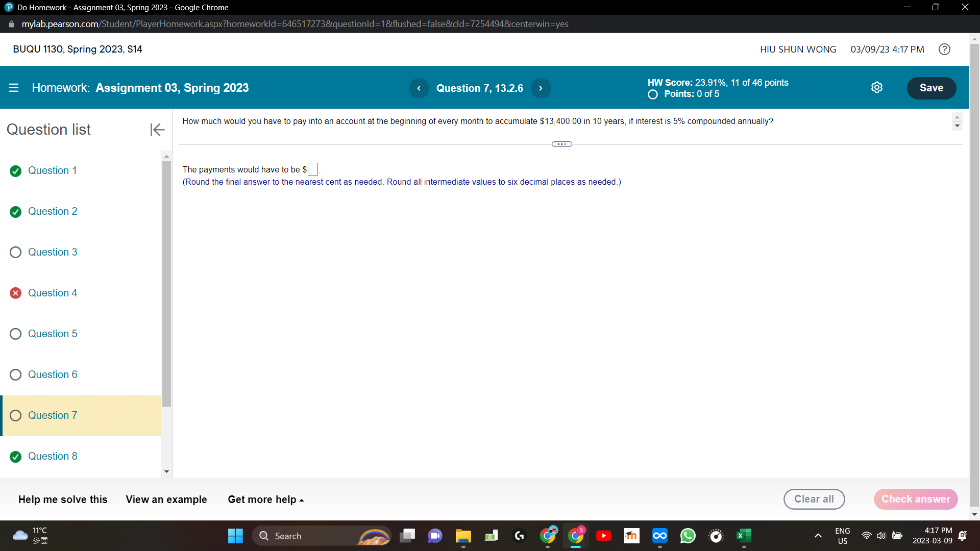Collapse the Question list panel
This screenshot has height=551, width=980.
pyautogui.click(x=157, y=130)
